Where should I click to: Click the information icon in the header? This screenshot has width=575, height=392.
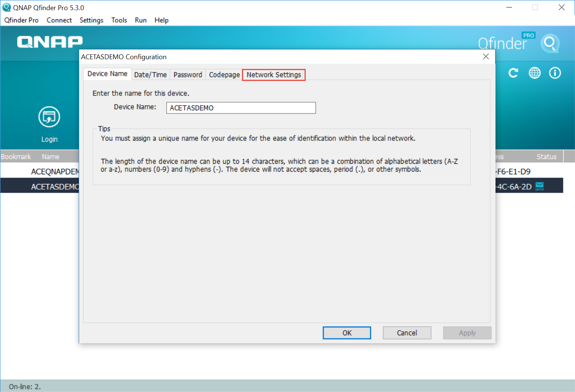pos(555,73)
